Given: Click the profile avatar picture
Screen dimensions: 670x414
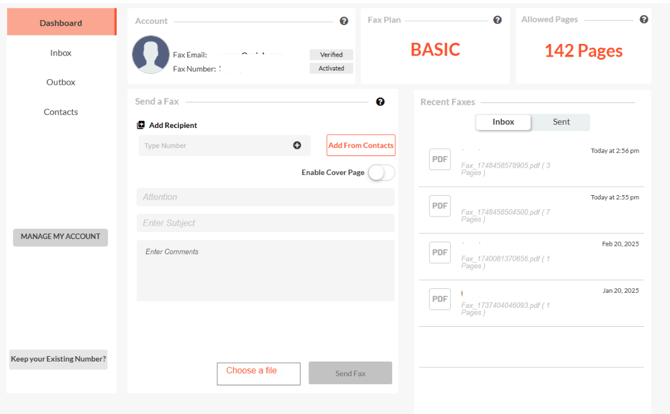Looking at the screenshot, I should point(150,55).
